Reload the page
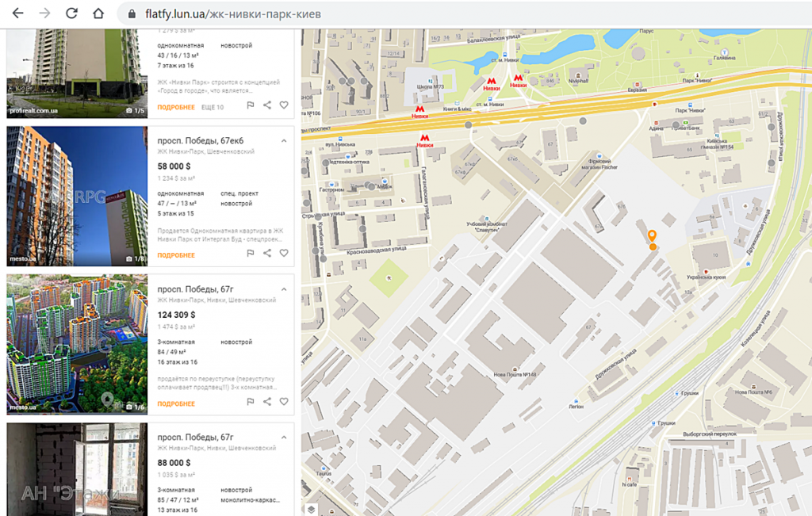 [71, 13]
